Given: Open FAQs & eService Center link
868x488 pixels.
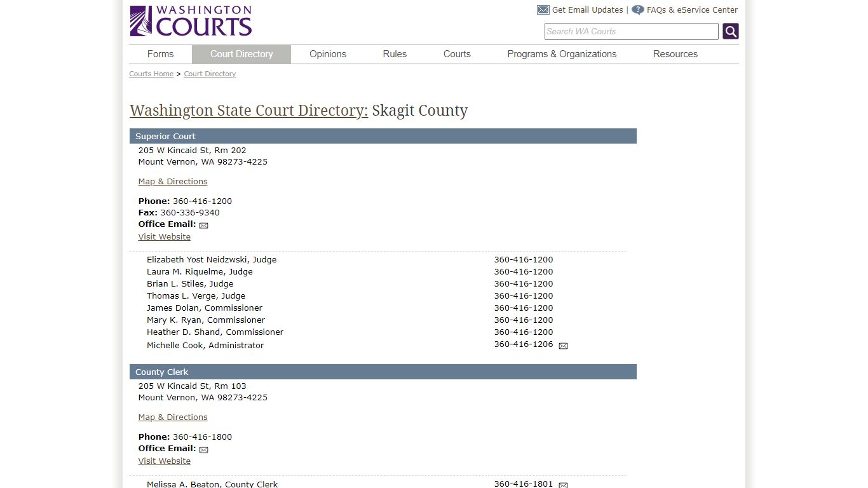Looking at the screenshot, I should tap(693, 10).
